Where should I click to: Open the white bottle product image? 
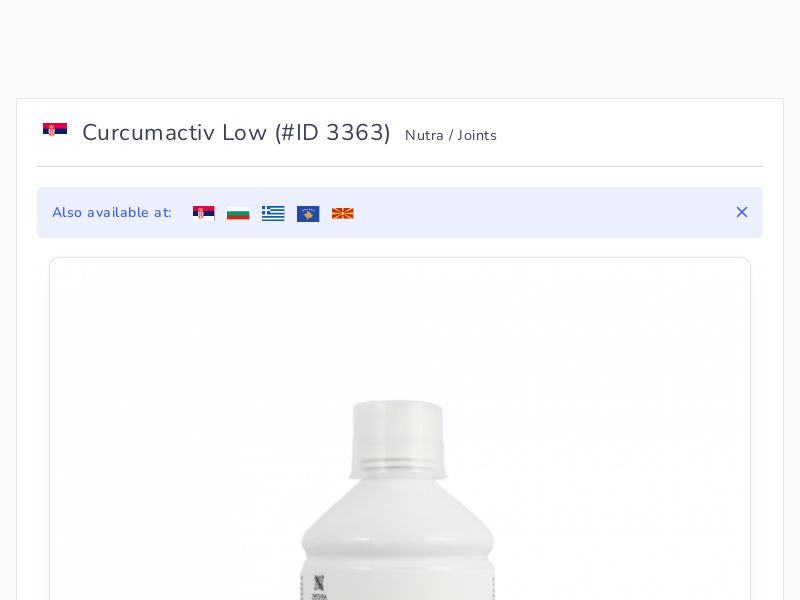(x=397, y=500)
